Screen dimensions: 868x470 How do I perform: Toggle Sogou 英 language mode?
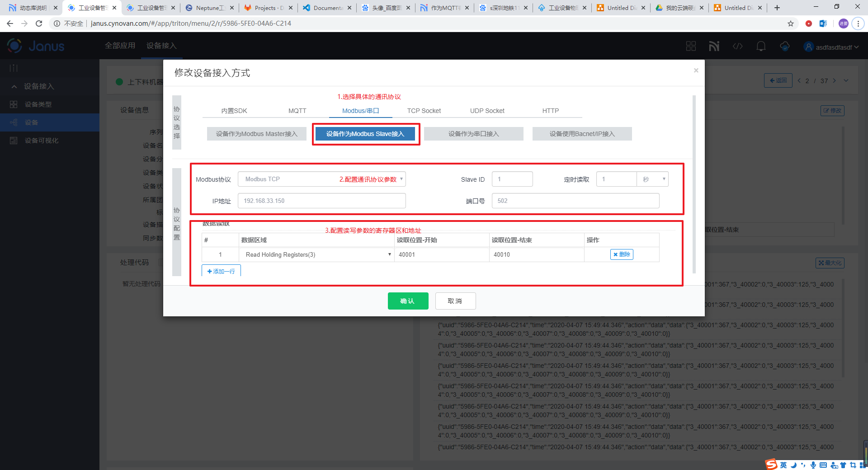coord(783,465)
